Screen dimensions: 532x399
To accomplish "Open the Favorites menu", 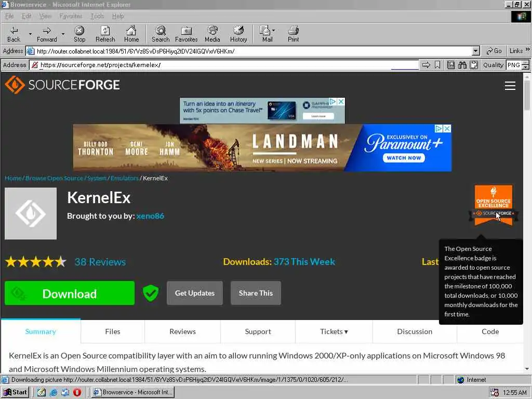I will 71,16.
